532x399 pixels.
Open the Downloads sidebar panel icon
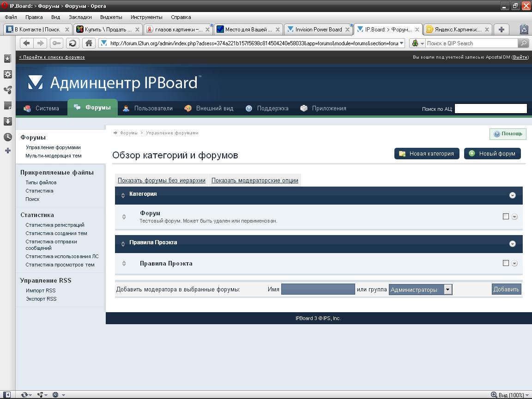[7, 121]
